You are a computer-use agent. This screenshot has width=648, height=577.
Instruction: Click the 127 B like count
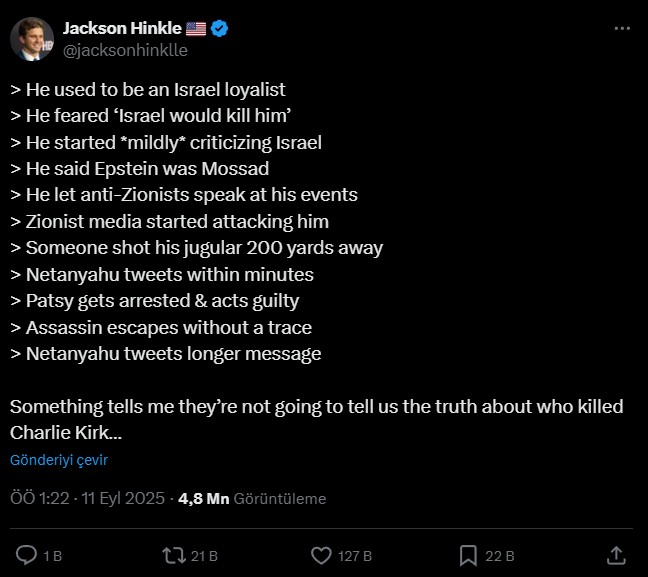[356, 556]
